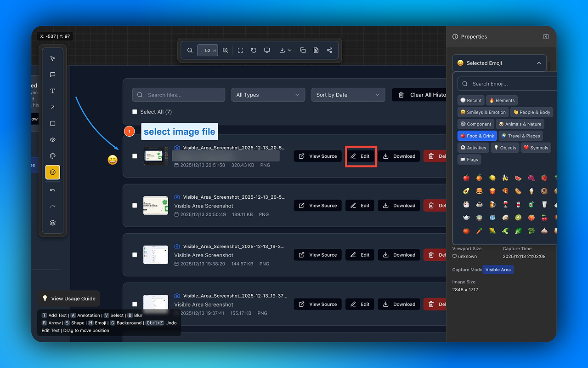Show the Activities emoji category
The width and height of the screenshot is (588, 368).
tap(473, 148)
